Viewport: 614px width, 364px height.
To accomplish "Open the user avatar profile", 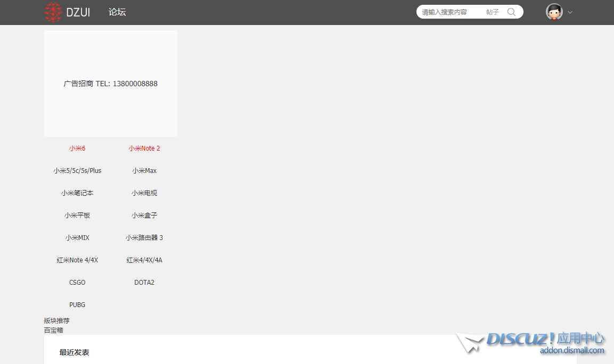I will pyautogui.click(x=554, y=12).
